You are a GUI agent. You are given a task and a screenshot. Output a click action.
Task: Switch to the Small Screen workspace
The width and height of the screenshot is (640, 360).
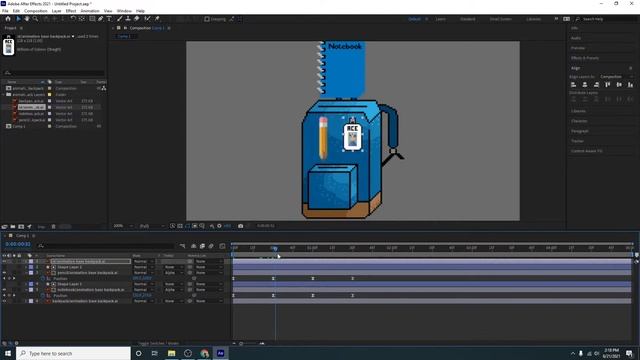pos(500,19)
